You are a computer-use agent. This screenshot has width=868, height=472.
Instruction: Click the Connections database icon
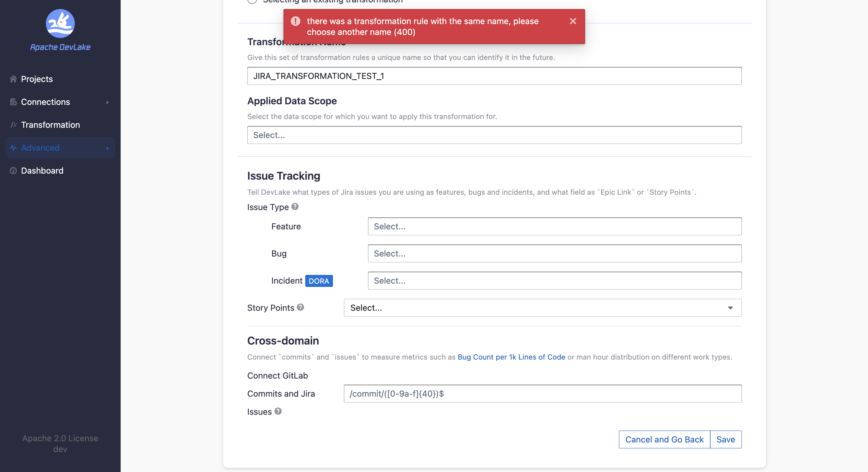(13, 102)
